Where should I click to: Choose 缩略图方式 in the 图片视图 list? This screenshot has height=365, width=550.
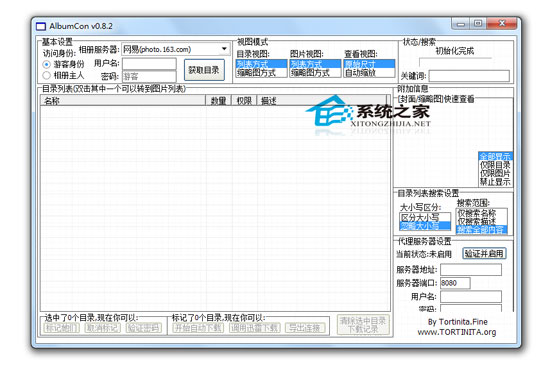[315, 73]
